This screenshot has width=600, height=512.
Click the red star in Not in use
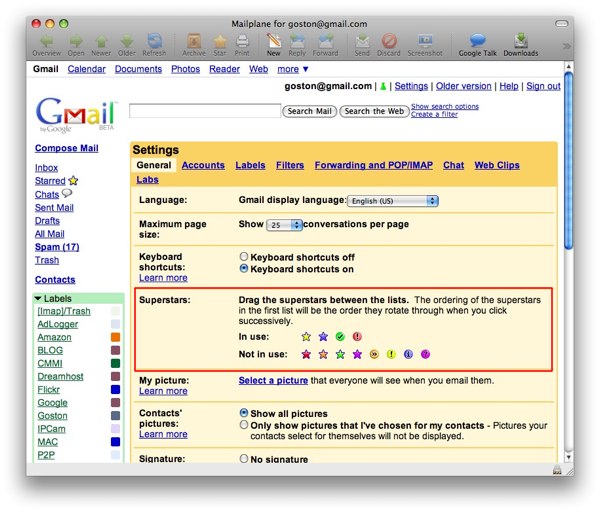click(306, 354)
